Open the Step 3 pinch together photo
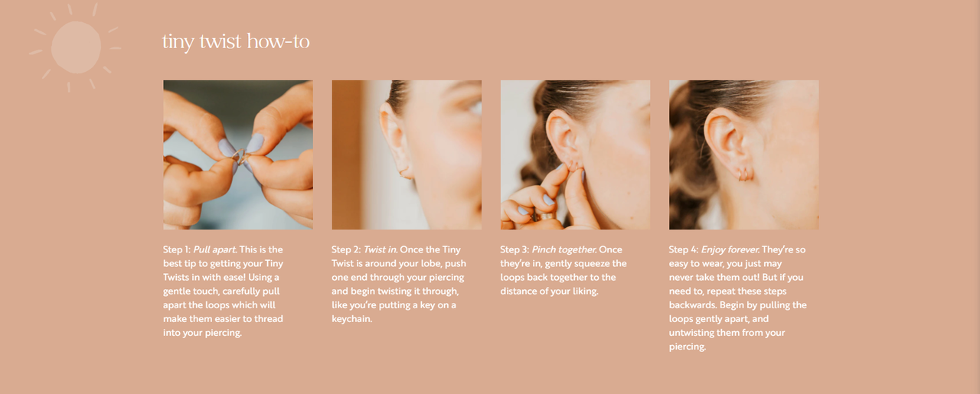980x394 pixels. 575,155
